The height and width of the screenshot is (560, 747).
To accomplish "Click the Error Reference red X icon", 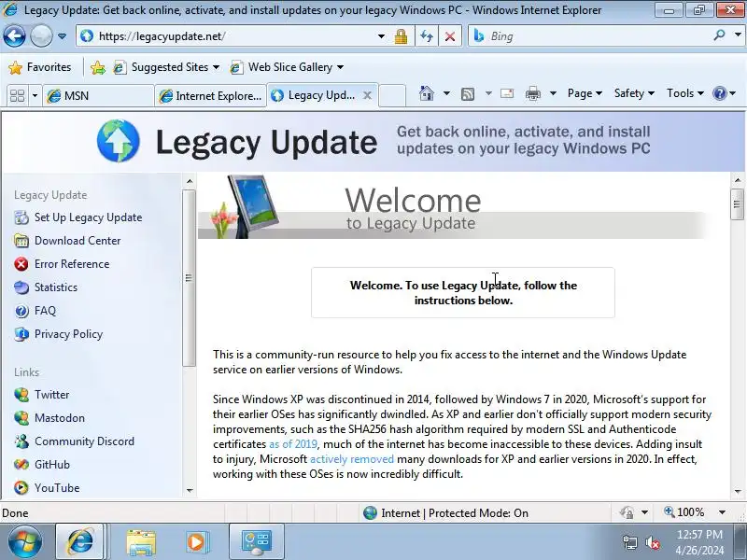I will pyautogui.click(x=21, y=264).
